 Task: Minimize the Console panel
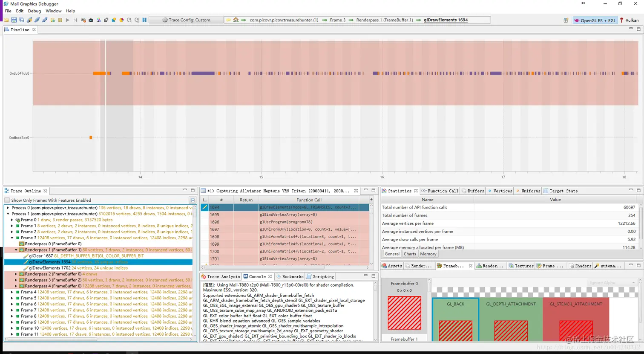(365, 276)
